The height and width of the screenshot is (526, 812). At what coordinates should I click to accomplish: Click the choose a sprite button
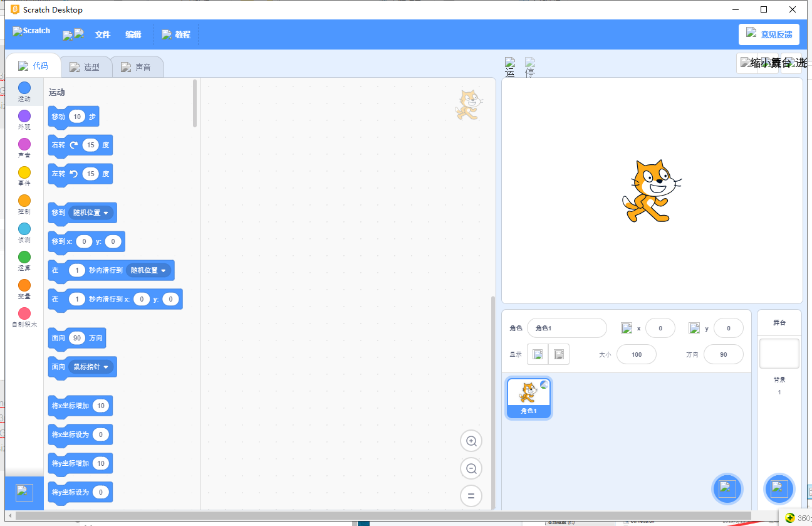click(x=727, y=488)
